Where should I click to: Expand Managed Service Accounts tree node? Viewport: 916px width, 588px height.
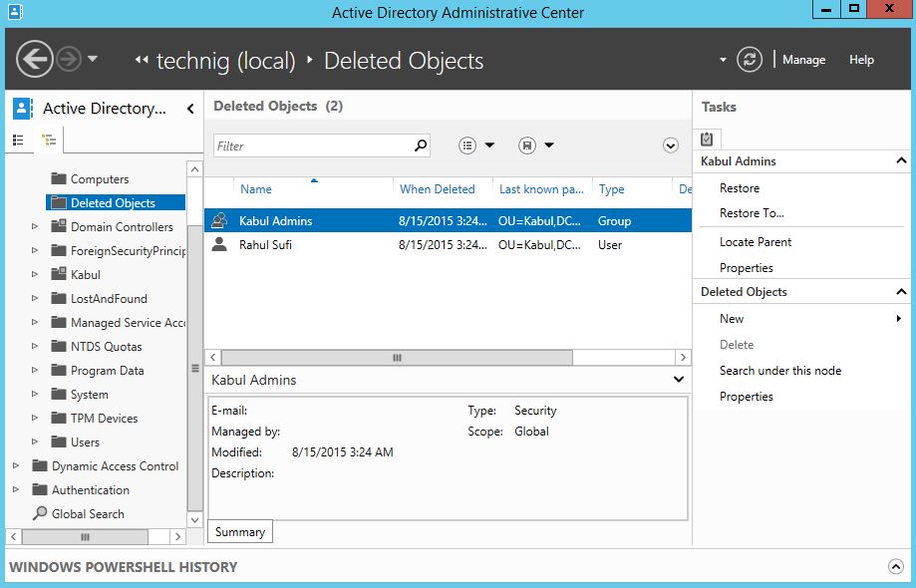[35, 322]
